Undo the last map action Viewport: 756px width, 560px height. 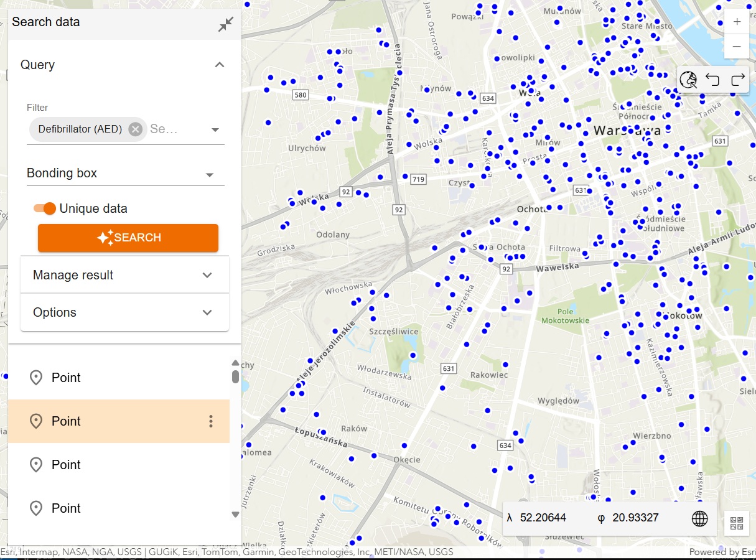coord(712,80)
